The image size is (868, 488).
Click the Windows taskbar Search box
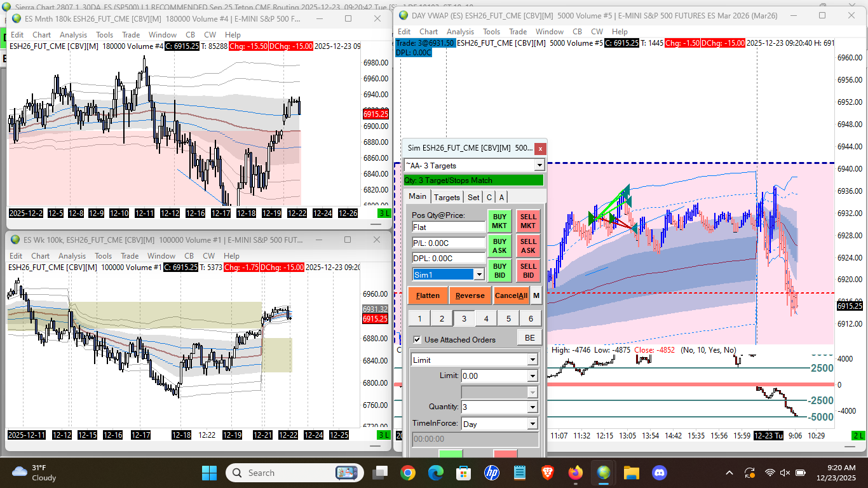pyautogui.click(x=295, y=473)
